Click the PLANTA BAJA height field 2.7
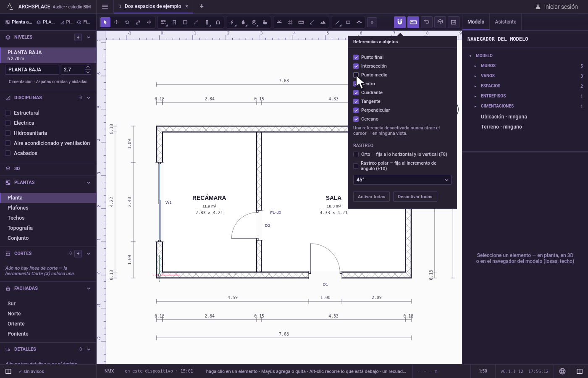This screenshot has height=378, width=588. click(x=73, y=70)
